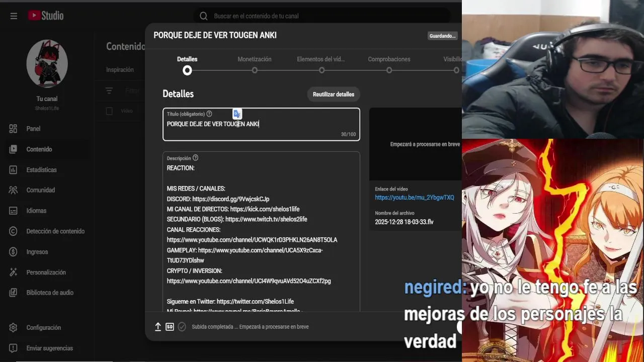
Task: Click the Sigueme en Twitter line
Action: coord(230,302)
